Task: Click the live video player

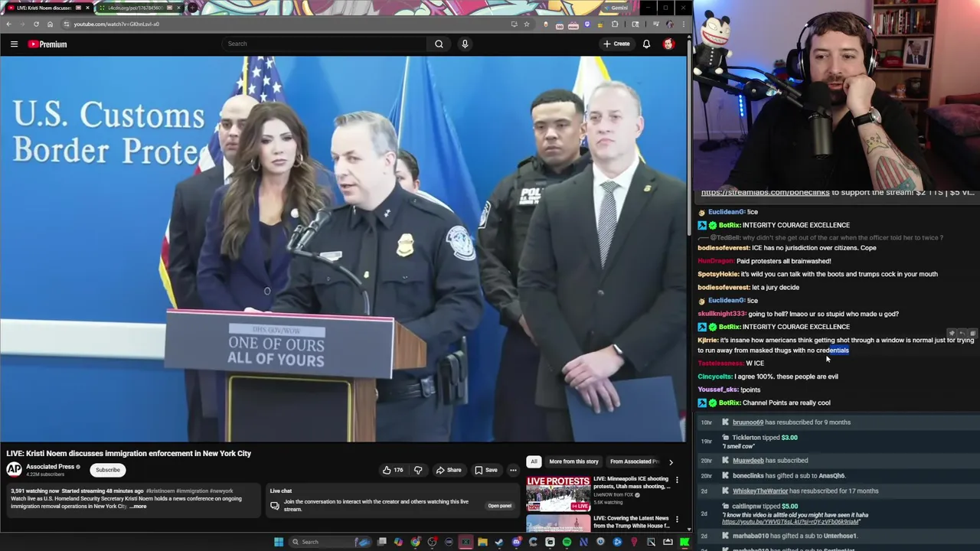Action: click(x=343, y=249)
